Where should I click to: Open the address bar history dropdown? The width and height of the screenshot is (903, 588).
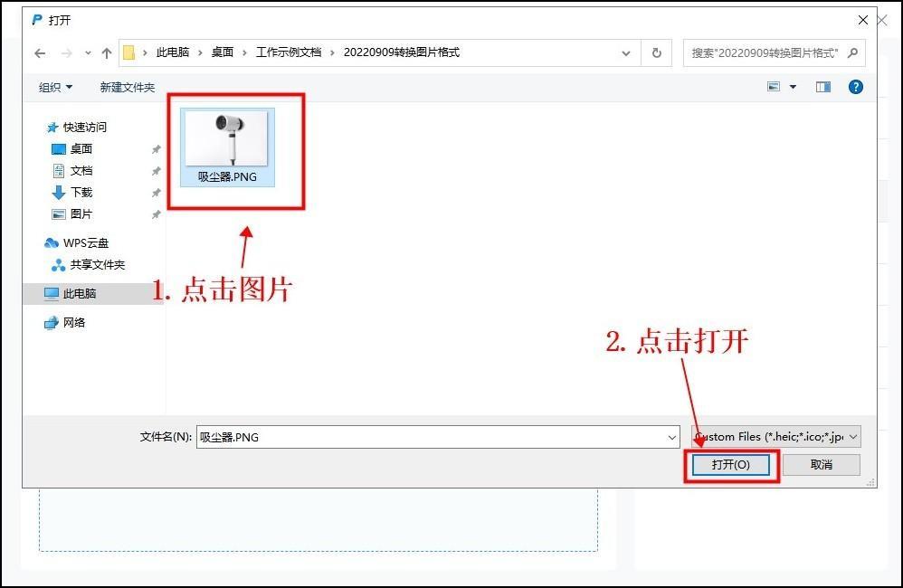(626, 53)
